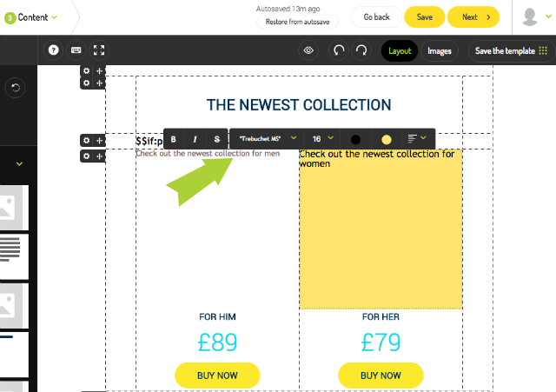The image size is (556, 392).
Task: Select the first image block thumbnail
Action: [14, 208]
